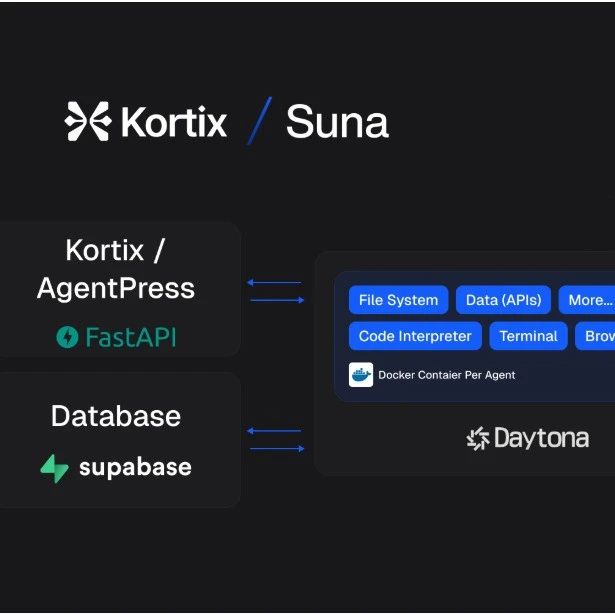Click the Kortix logo icon
Image resolution: width=615 pixels, height=615 pixels.
[x=87, y=121]
